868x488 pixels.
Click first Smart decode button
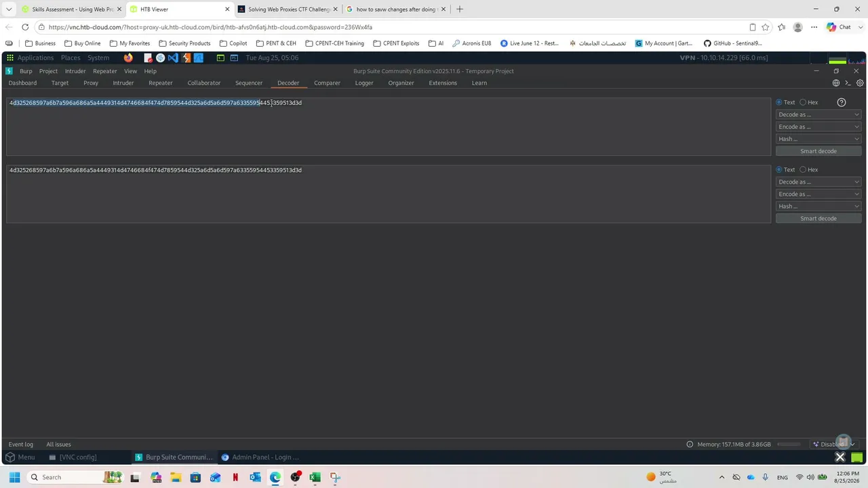point(818,151)
